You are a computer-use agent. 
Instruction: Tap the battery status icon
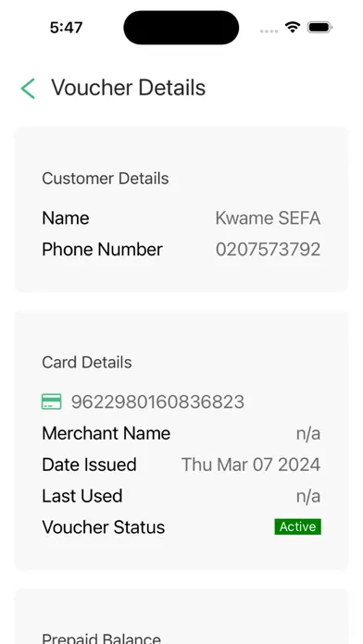click(x=319, y=28)
